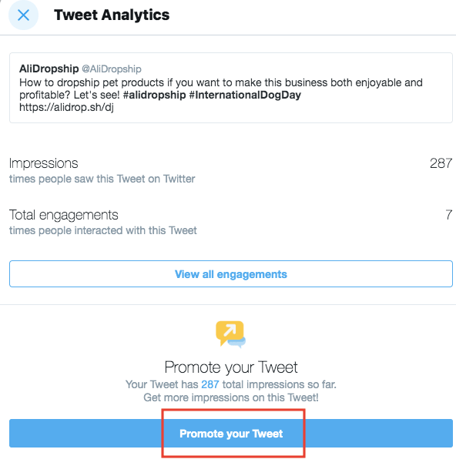Click the @AliDropship handle
456x476 pixels.
[x=112, y=69]
